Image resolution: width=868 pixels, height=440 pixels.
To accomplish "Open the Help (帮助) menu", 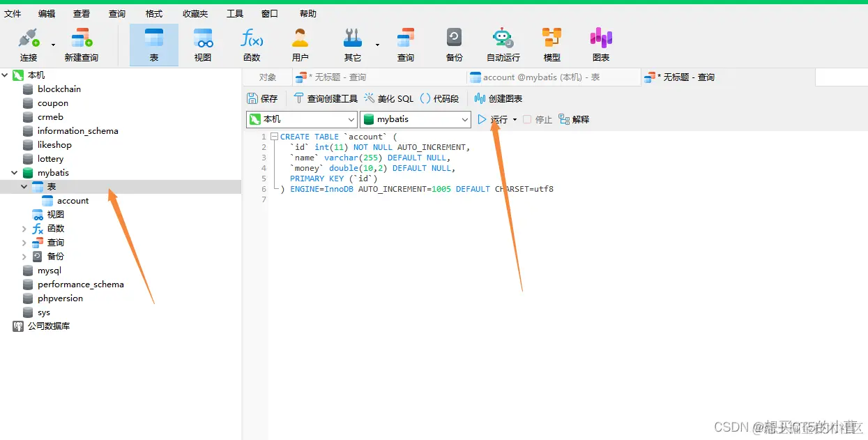I will 307,13.
